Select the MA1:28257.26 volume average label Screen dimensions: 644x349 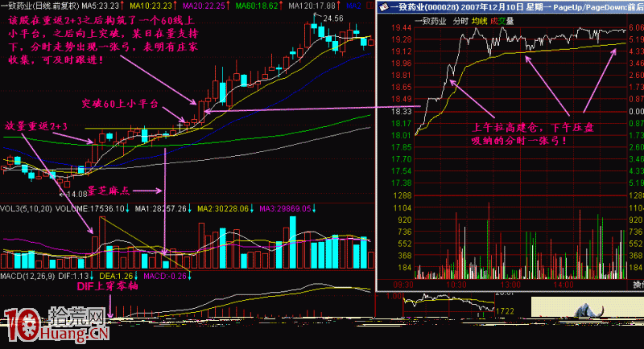pos(160,209)
